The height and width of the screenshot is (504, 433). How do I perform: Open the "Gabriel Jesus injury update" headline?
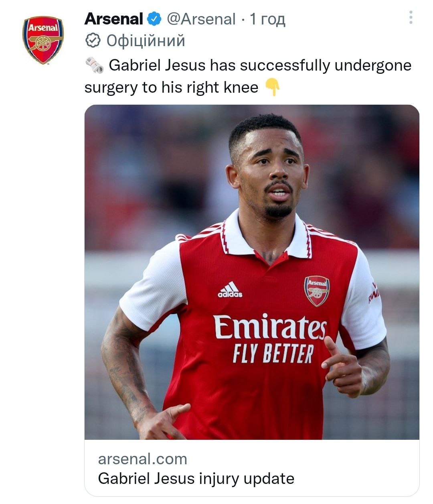[x=196, y=478]
